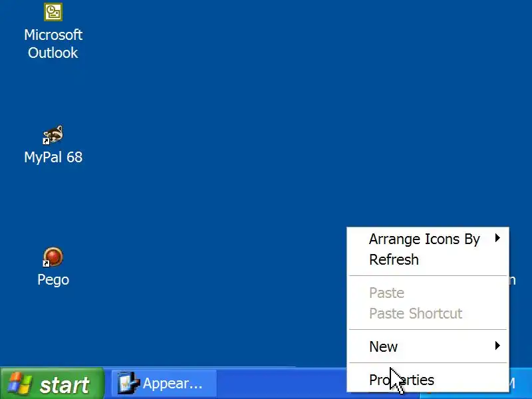
Task: Open the Appear... taskbar window button
Action: (164, 384)
